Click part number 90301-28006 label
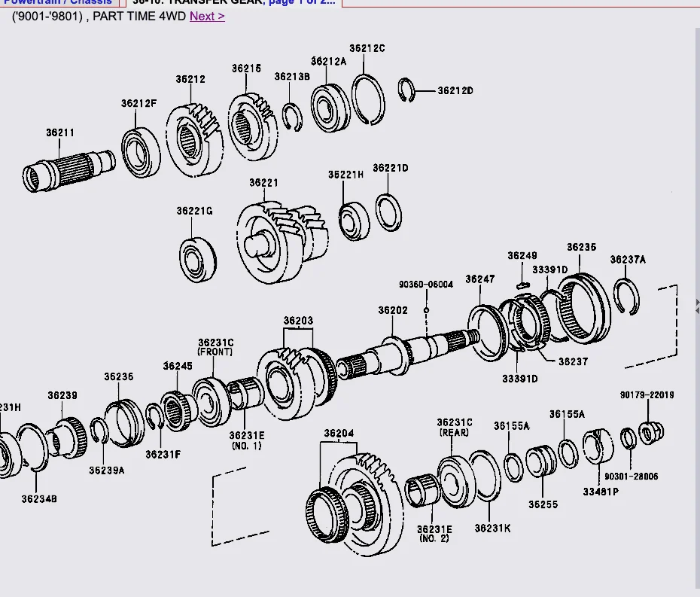 click(x=632, y=477)
